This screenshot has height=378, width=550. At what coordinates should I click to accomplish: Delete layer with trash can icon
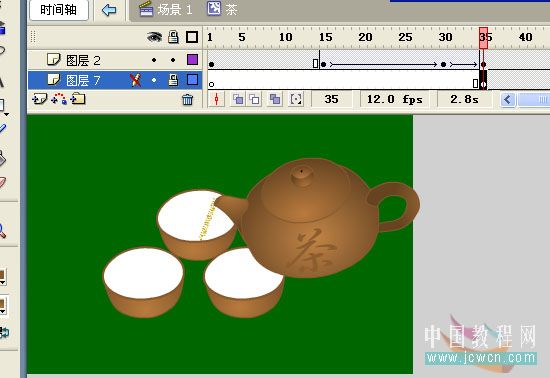coord(187,100)
